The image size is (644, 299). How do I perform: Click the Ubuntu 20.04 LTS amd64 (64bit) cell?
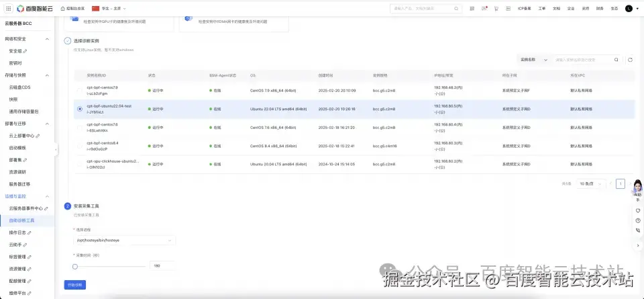[278, 164]
